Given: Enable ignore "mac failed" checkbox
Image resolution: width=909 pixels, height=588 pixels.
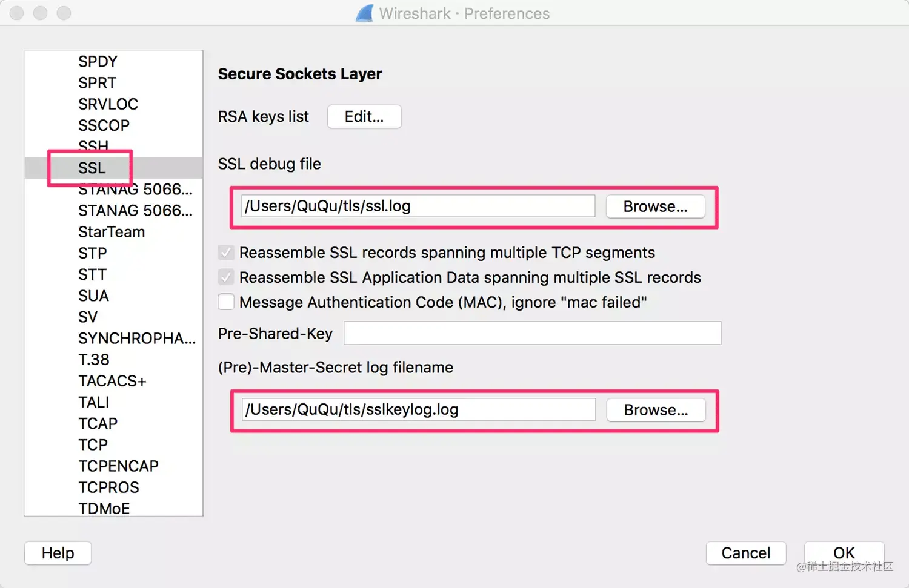Looking at the screenshot, I should tap(226, 302).
